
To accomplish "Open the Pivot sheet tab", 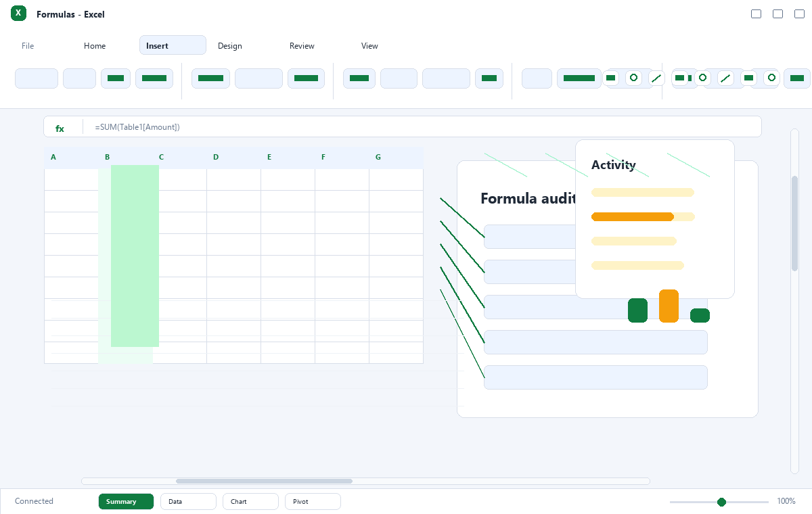I will pyautogui.click(x=313, y=501).
